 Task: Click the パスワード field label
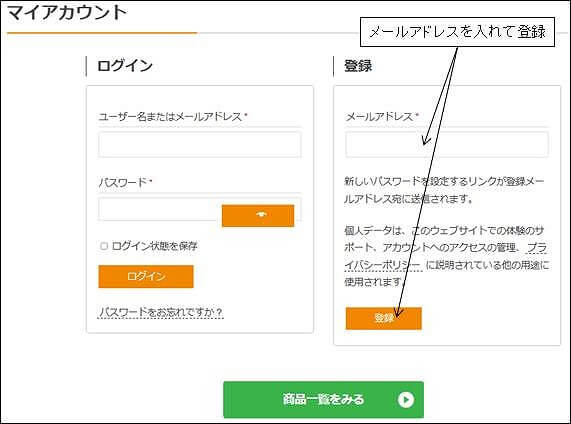coord(123,182)
